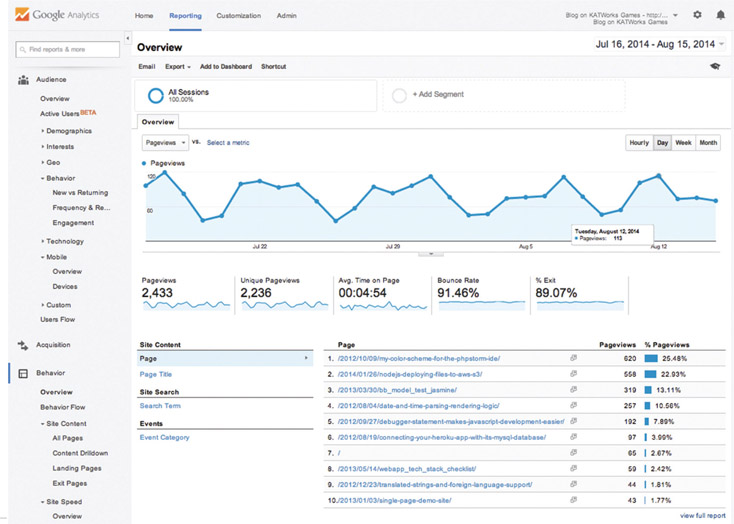Click the notifications bell icon
This screenshot has height=524, width=734.
tap(720, 15)
